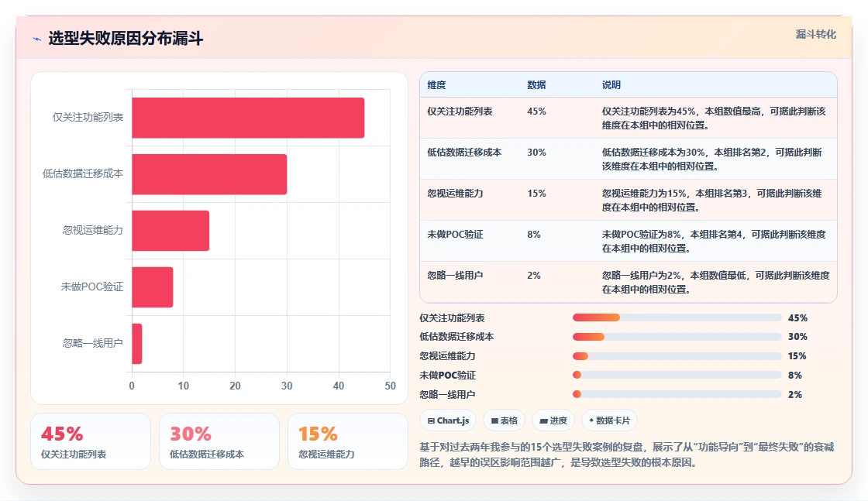Click the x-axis tick label 50
The image size is (868, 501).
[391, 386]
